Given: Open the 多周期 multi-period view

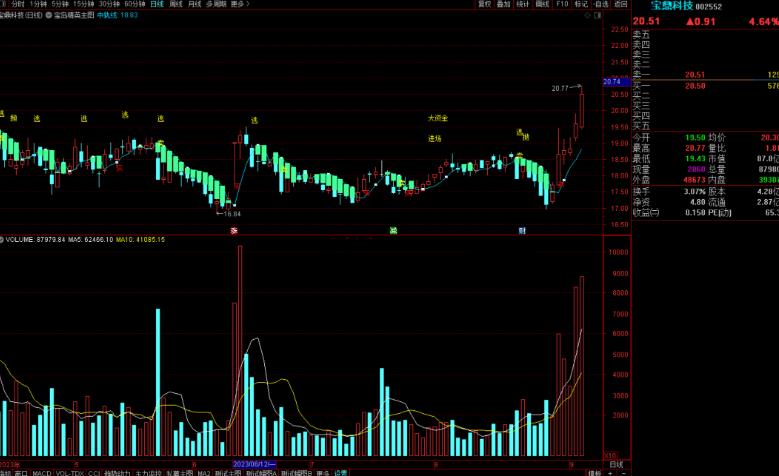Looking at the screenshot, I should [216, 4].
